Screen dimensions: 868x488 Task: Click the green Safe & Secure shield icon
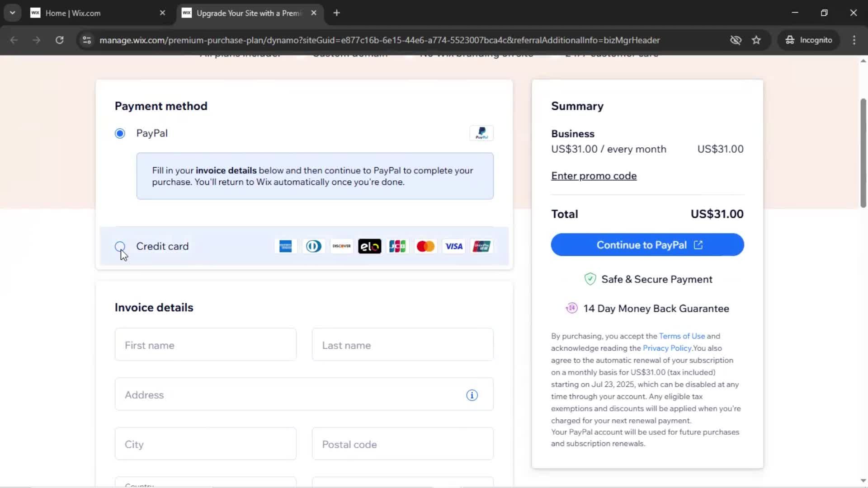click(x=590, y=279)
